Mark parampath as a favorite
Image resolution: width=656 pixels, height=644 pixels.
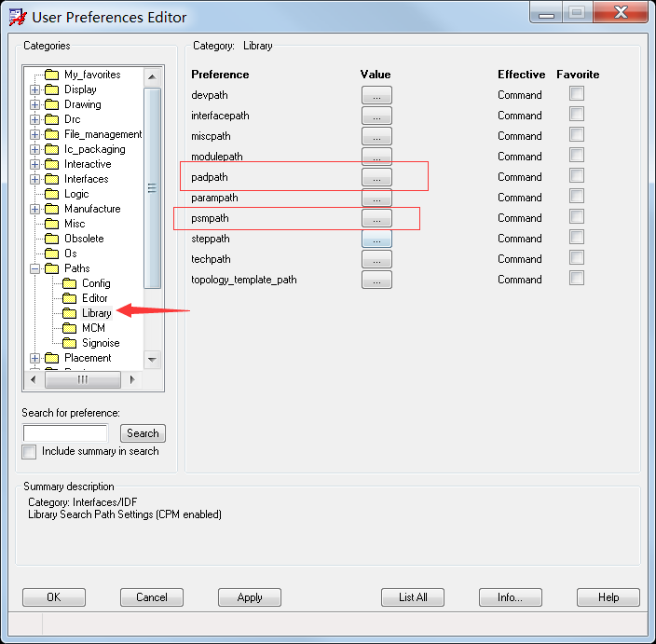pos(577,196)
